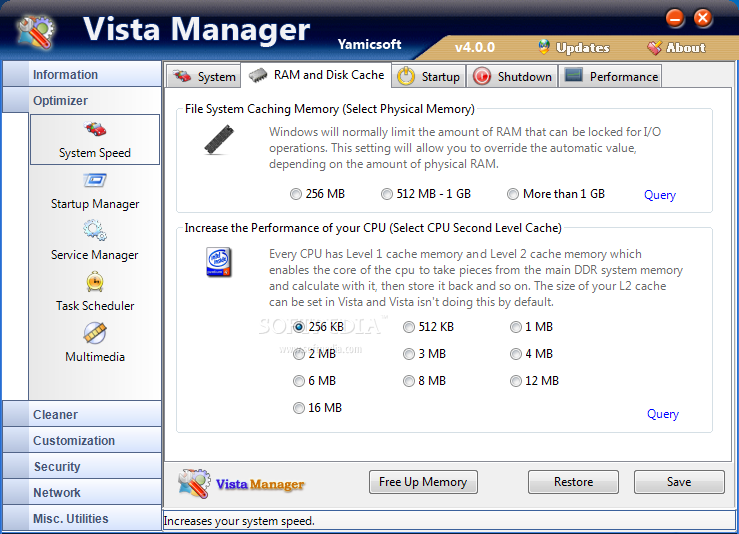Switch to the System tab
The height and width of the screenshot is (534, 739).
204,76
